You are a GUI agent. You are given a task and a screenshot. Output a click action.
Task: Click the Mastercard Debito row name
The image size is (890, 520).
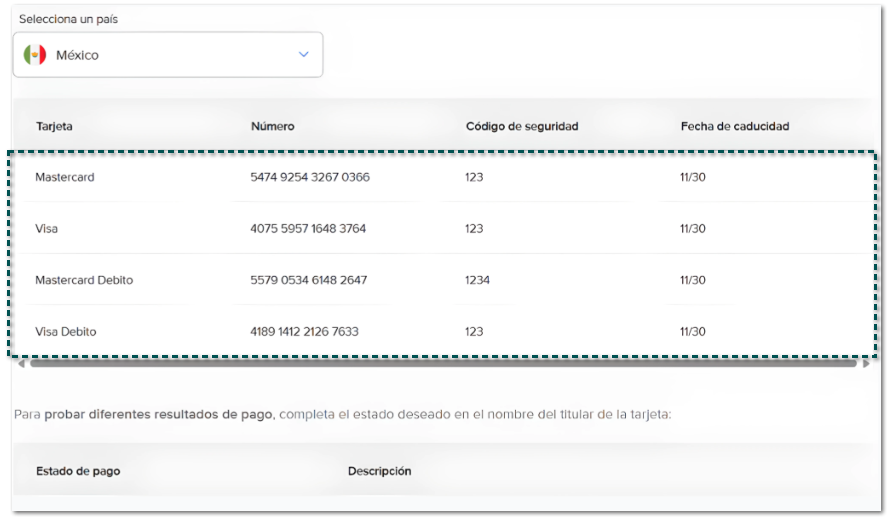tap(84, 280)
